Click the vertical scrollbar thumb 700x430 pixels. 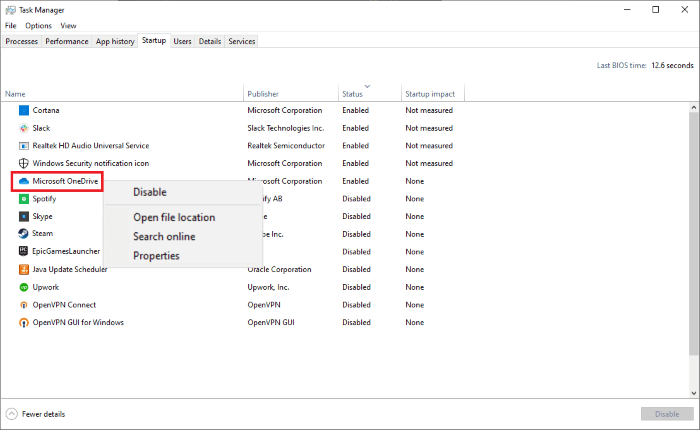click(694, 233)
